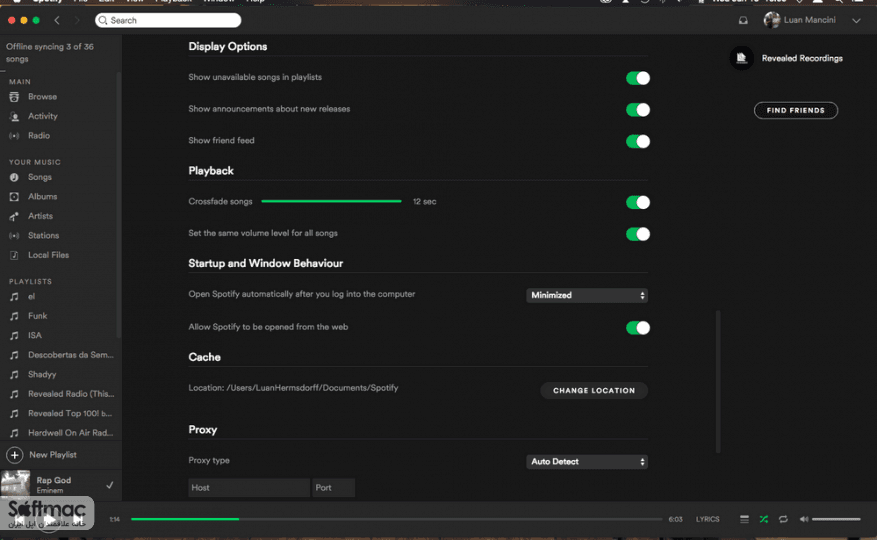The width and height of the screenshot is (877, 540).
Task: Click the Rap God song title
Action: point(54,480)
